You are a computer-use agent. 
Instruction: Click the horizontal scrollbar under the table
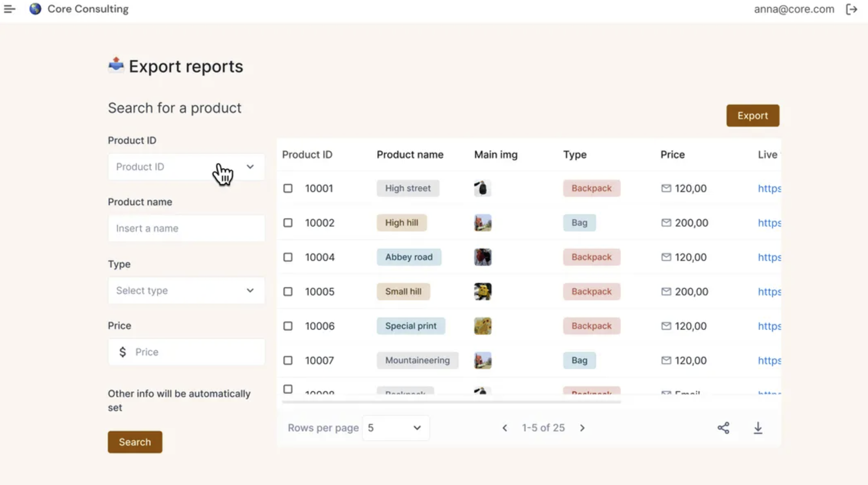(451, 402)
